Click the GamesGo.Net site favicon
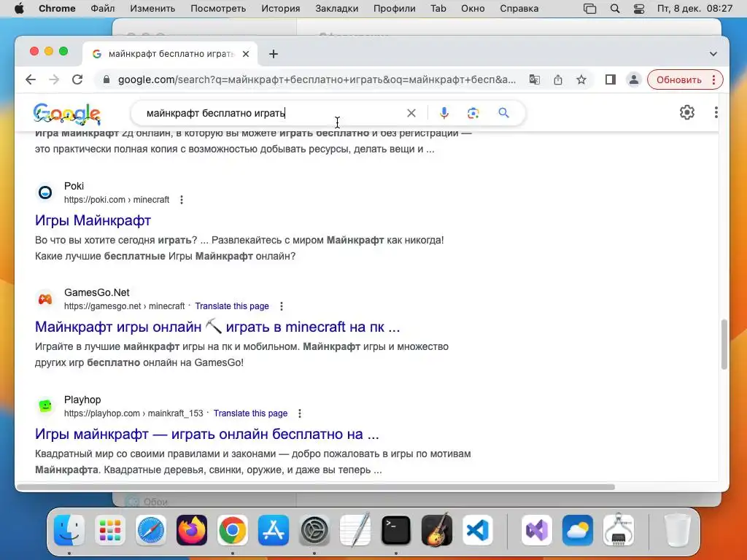 [x=45, y=299]
